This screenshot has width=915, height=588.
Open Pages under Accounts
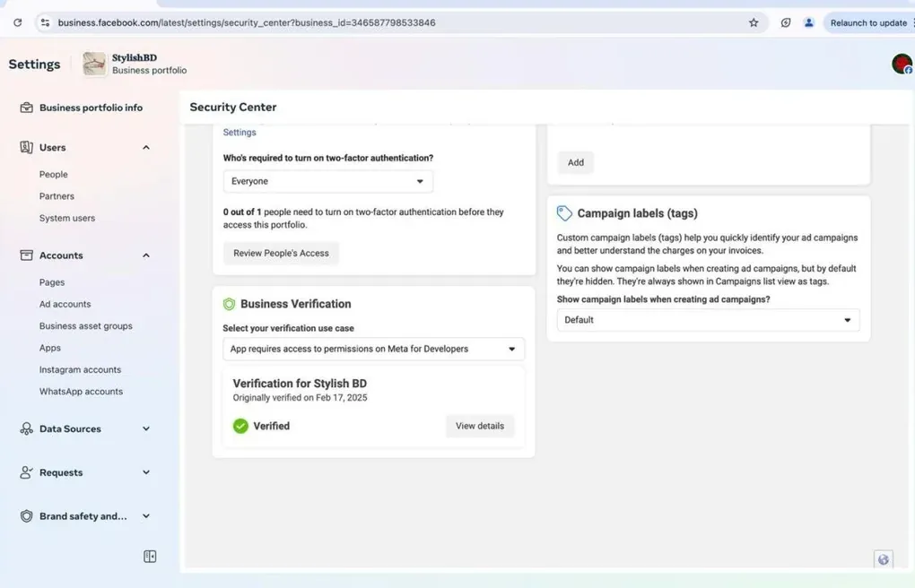click(x=51, y=282)
